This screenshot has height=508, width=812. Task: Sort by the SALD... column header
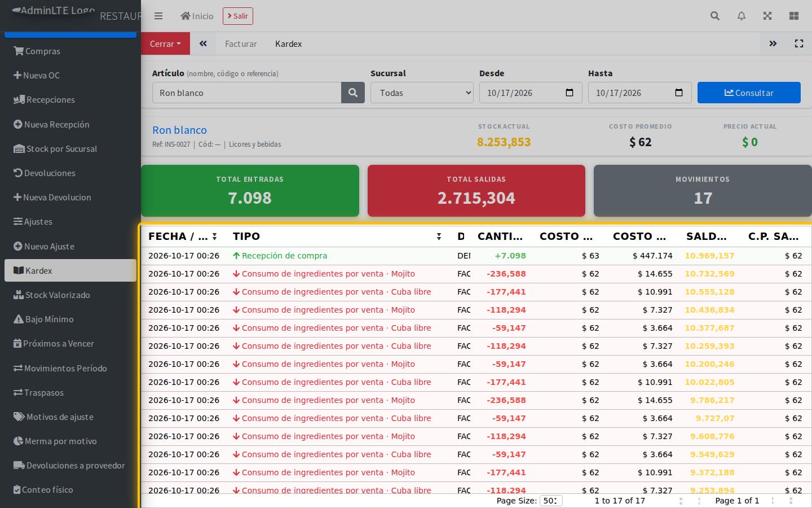(707, 237)
